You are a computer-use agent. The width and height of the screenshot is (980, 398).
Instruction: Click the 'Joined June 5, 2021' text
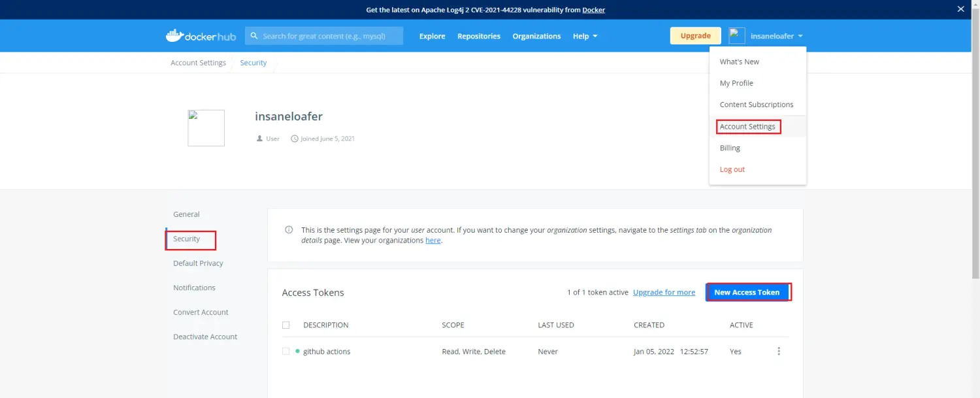(x=327, y=139)
